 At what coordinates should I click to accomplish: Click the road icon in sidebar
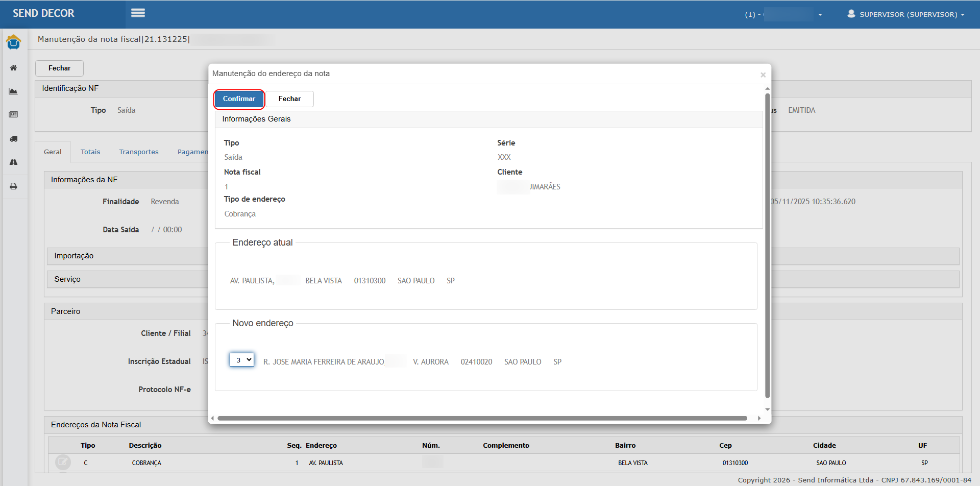click(x=14, y=162)
